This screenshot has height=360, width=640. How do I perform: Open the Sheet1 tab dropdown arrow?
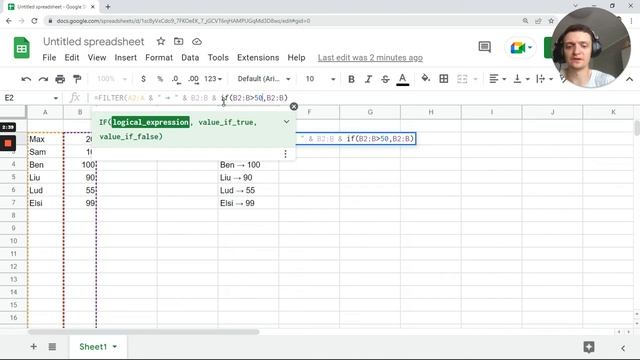tap(115, 347)
